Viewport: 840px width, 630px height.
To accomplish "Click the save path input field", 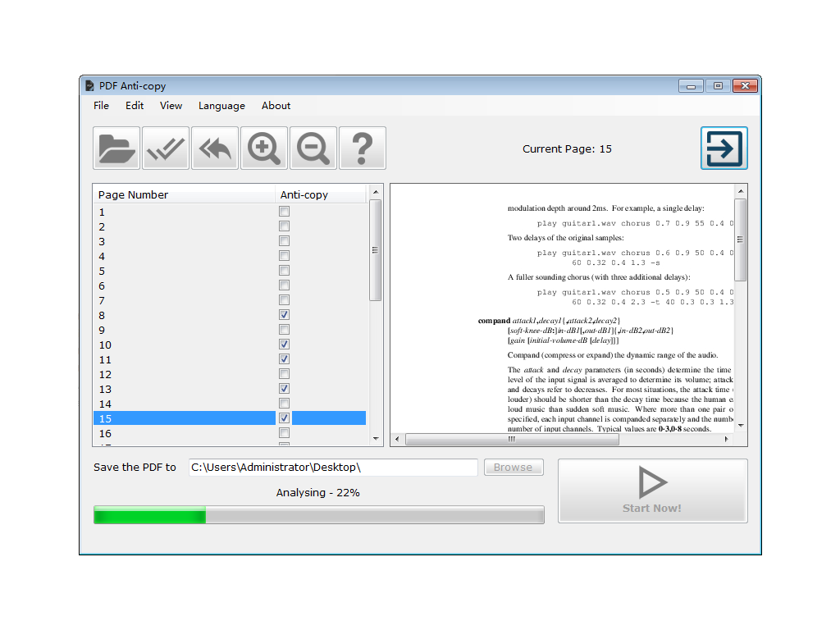I will click(x=333, y=467).
